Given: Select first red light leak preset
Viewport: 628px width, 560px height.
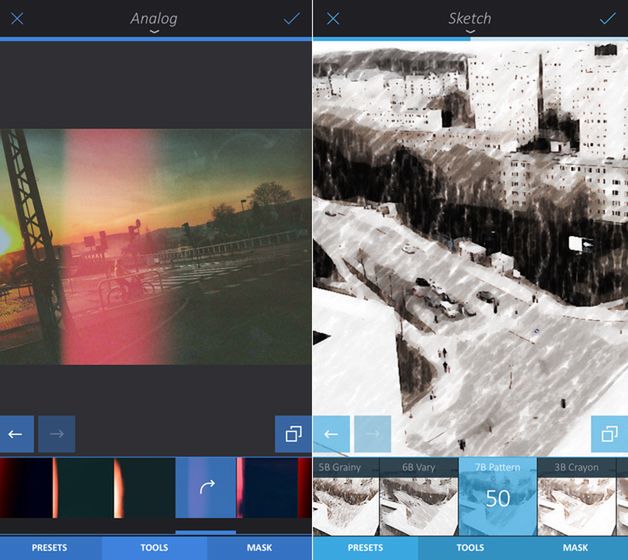Looking at the screenshot, I should [x=26, y=488].
